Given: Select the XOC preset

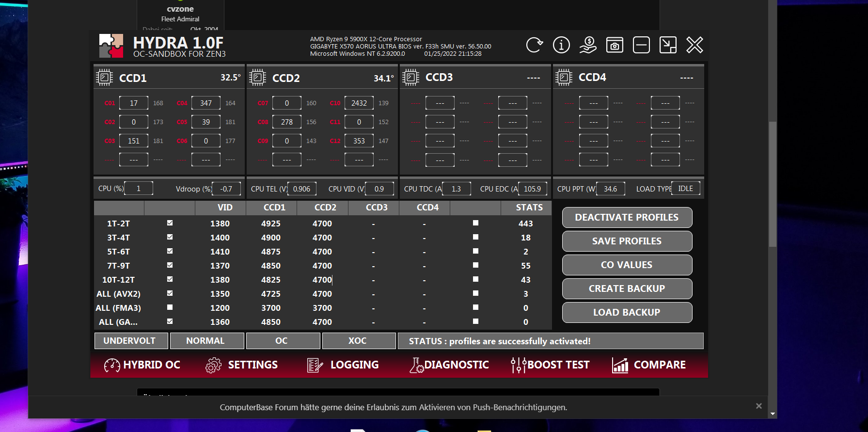Looking at the screenshot, I should (x=359, y=341).
